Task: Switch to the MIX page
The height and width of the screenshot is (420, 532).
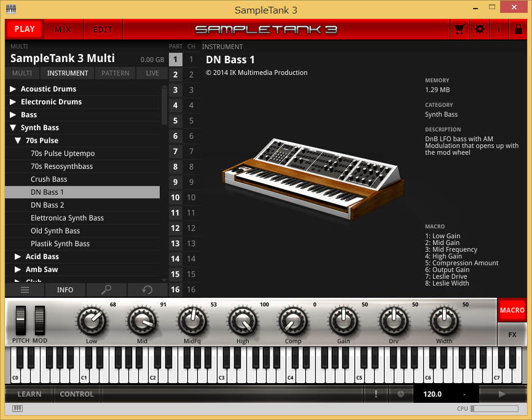Action: tap(63, 29)
